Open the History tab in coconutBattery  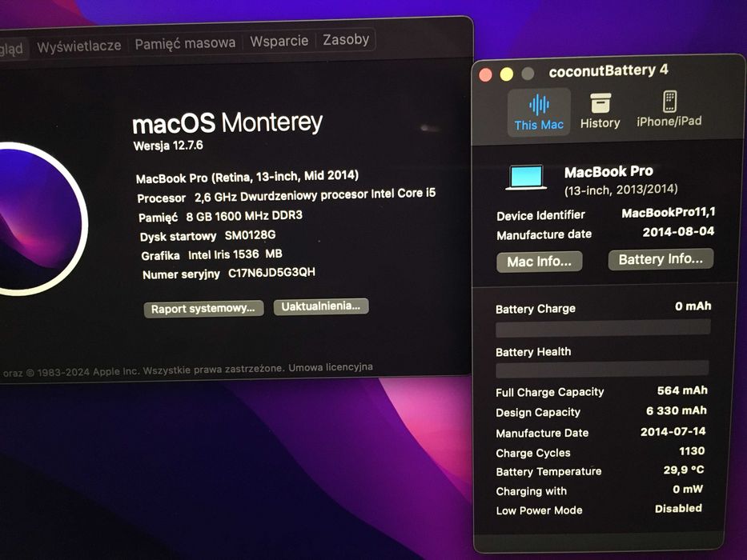click(x=600, y=111)
